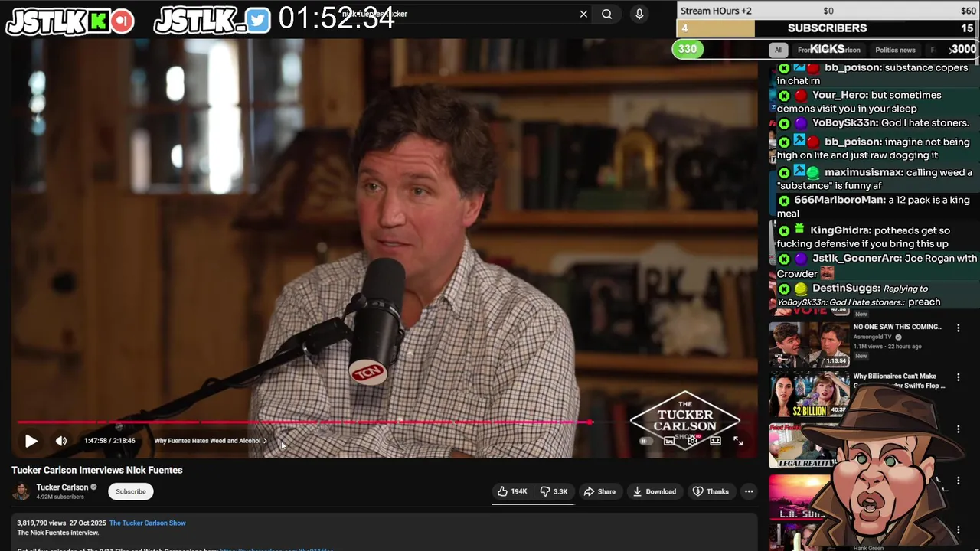
Task: Show more filter chips with right arrow
Action: (x=952, y=50)
